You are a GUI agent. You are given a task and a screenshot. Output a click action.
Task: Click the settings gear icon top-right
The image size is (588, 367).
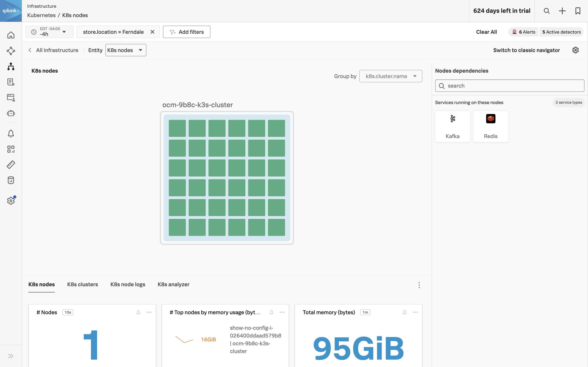(x=576, y=50)
